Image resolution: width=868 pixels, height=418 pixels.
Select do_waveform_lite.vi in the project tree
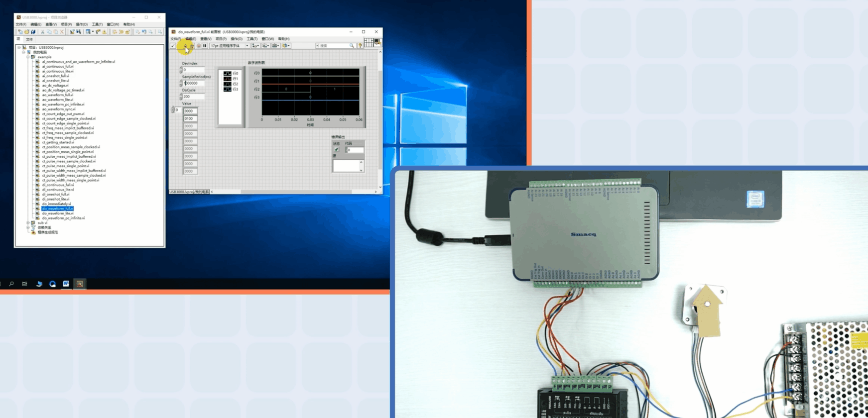pos(57,213)
